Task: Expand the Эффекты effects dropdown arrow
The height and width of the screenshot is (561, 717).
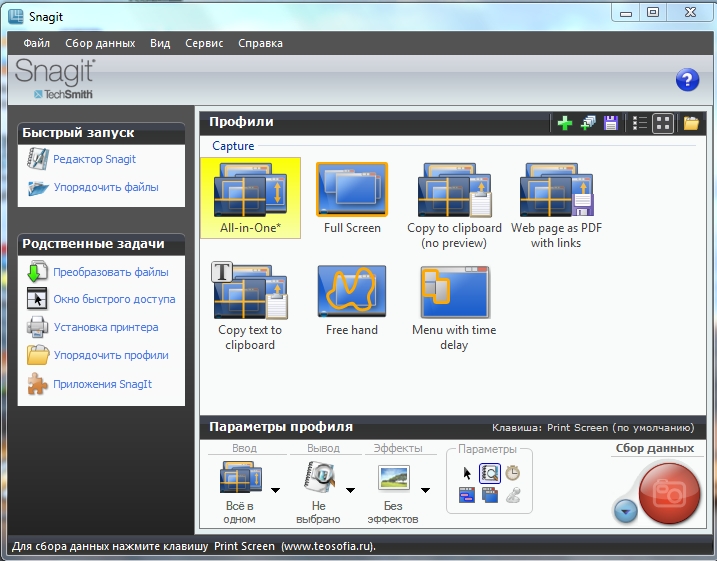Action: coord(425,490)
